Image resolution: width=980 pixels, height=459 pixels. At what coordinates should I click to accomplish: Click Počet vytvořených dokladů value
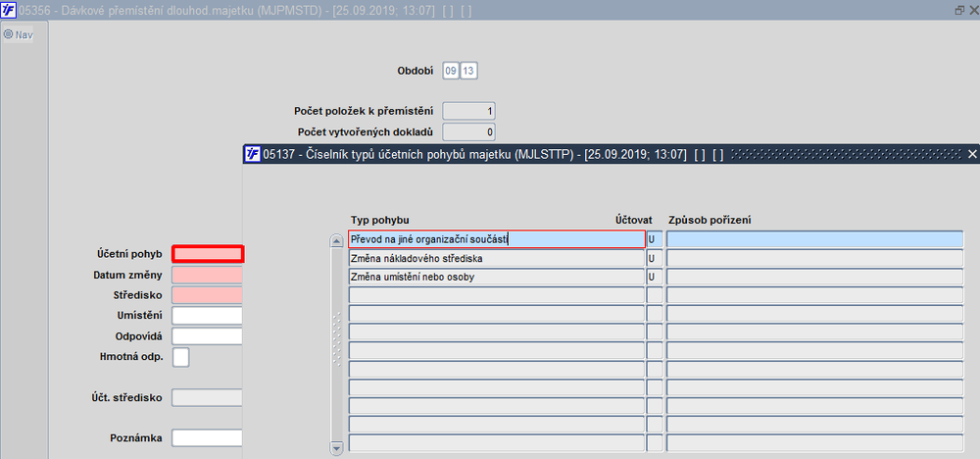pos(468,132)
